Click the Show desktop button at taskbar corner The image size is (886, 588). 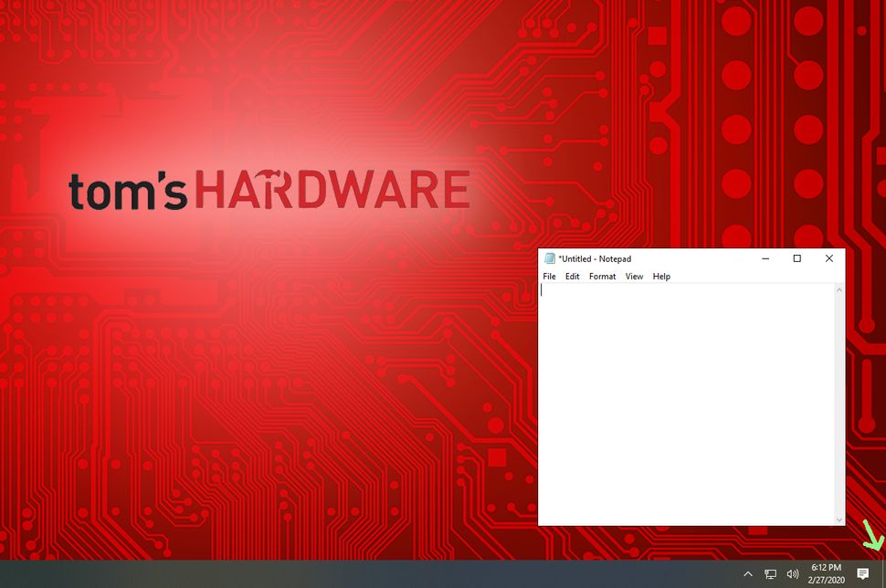click(883, 573)
